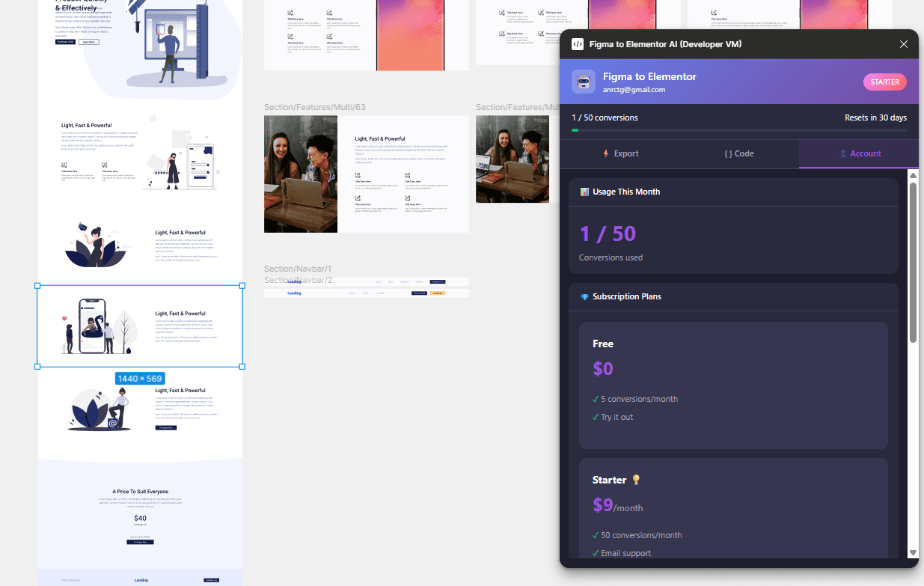Screen dimensions: 924x586
Task: Click the lightning icon on the Export tab
Action: click(606, 153)
